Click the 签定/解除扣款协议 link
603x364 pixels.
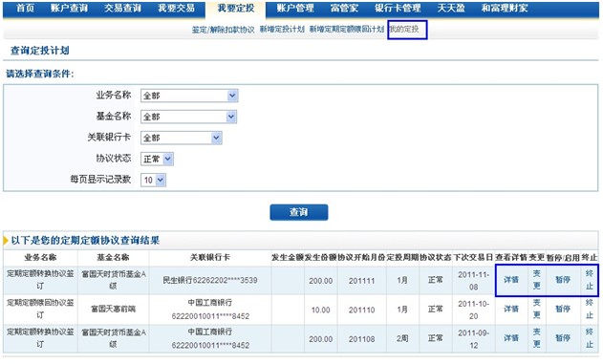pyautogui.click(x=223, y=30)
